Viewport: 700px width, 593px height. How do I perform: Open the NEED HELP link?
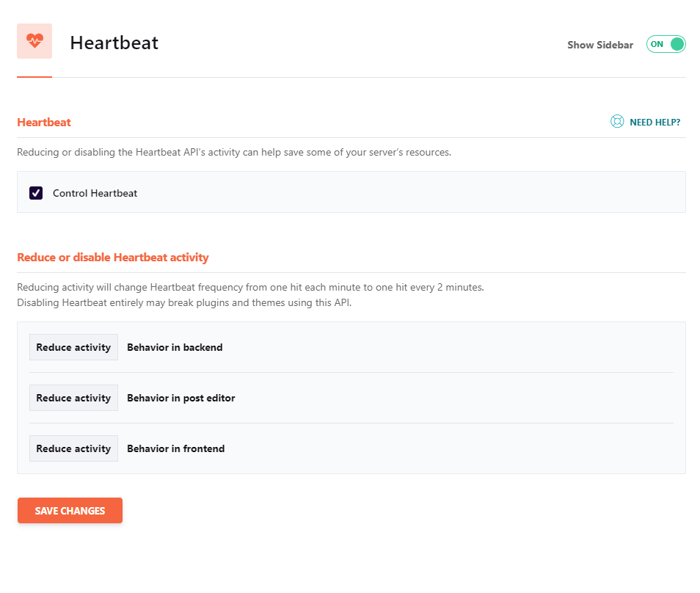click(654, 122)
